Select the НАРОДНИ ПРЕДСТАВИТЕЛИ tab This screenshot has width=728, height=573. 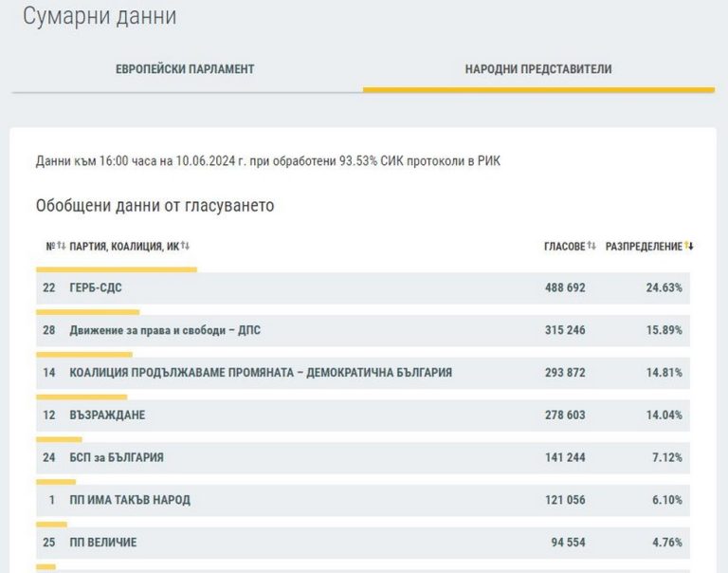pyautogui.click(x=538, y=69)
